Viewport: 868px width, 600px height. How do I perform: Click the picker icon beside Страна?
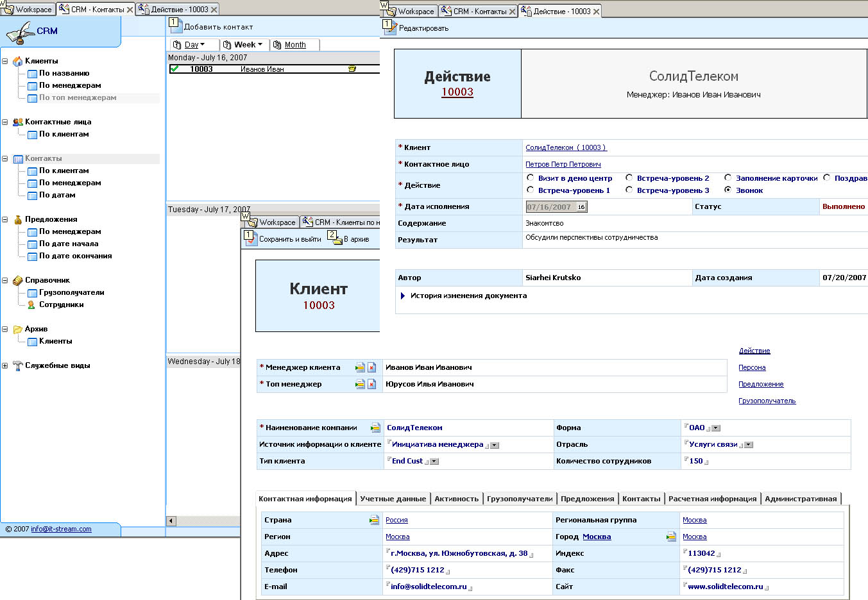(374, 520)
